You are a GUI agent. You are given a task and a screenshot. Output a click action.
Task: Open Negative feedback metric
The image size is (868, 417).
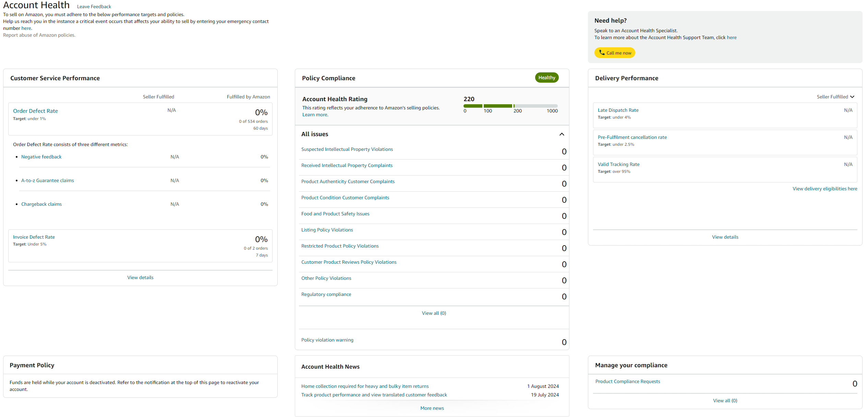click(41, 157)
